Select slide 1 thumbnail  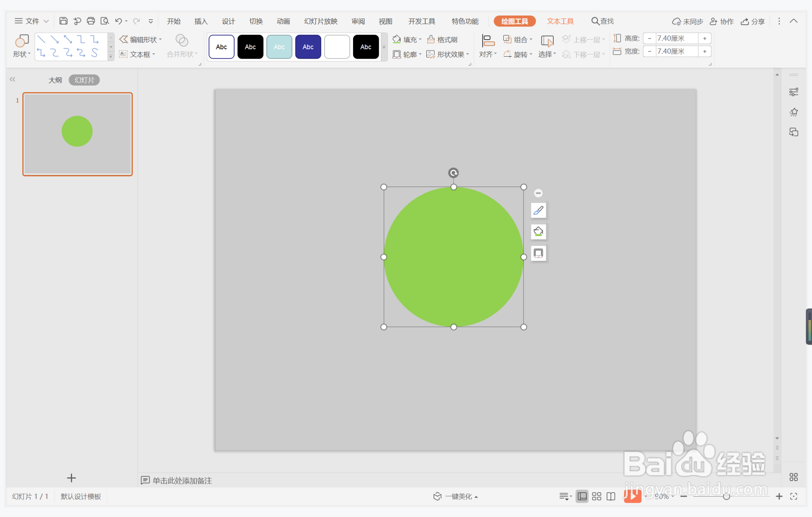[x=77, y=134]
